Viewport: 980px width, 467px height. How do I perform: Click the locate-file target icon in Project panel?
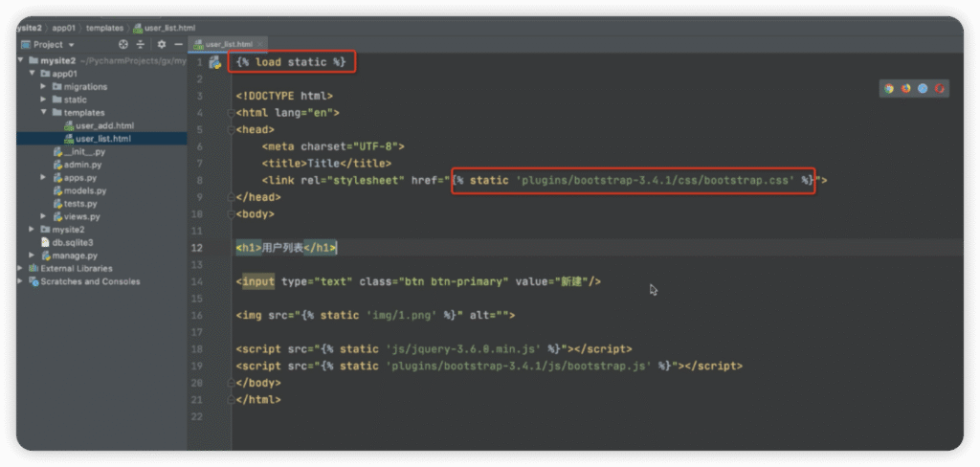pyautogui.click(x=122, y=44)
